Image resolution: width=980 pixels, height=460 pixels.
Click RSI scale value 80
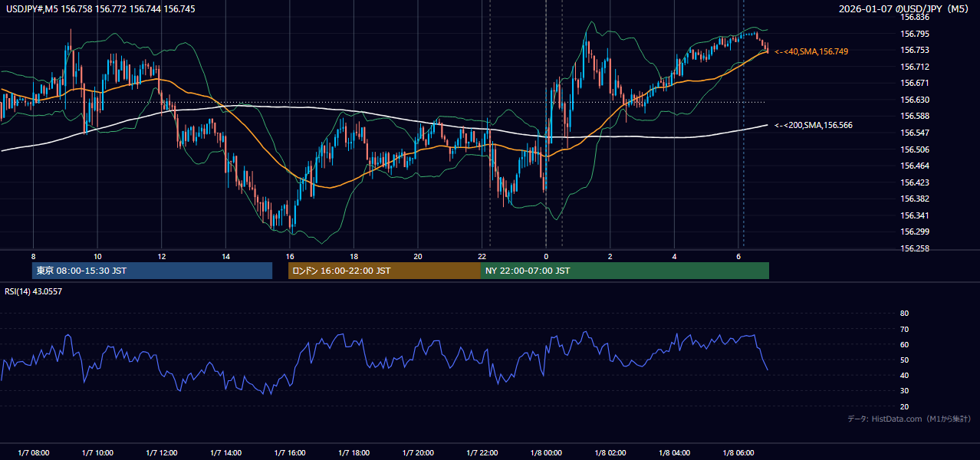click(x=904, y=314)
